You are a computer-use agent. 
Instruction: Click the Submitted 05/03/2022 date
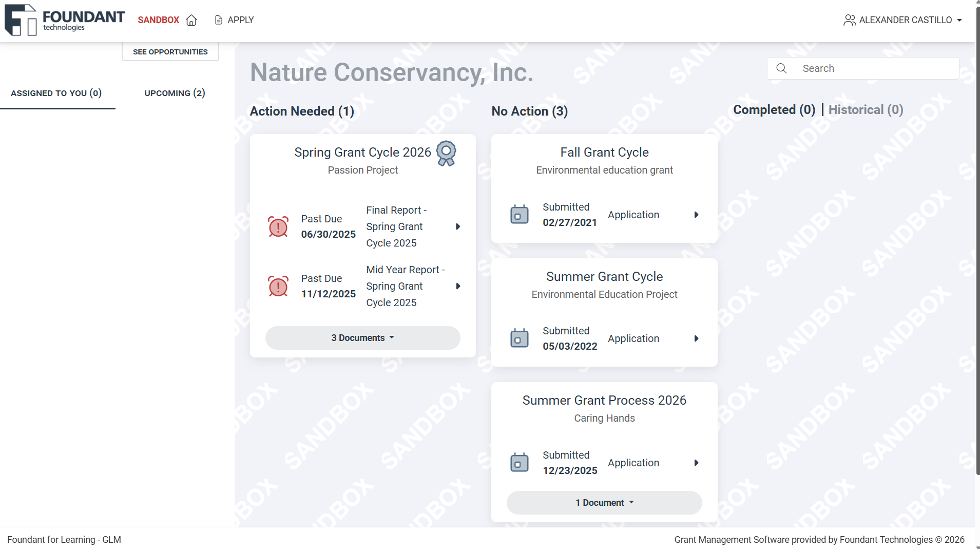tap(570, 347)
